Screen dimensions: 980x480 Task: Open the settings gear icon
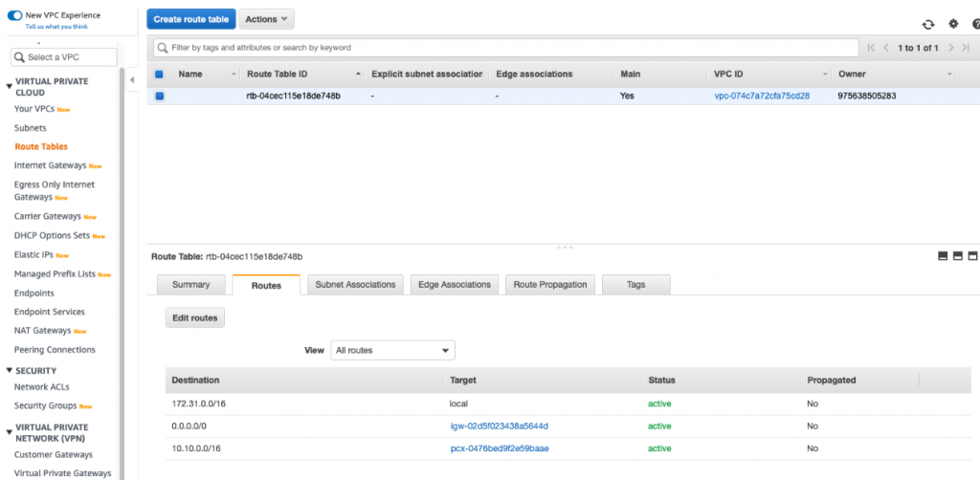(953, 24)
